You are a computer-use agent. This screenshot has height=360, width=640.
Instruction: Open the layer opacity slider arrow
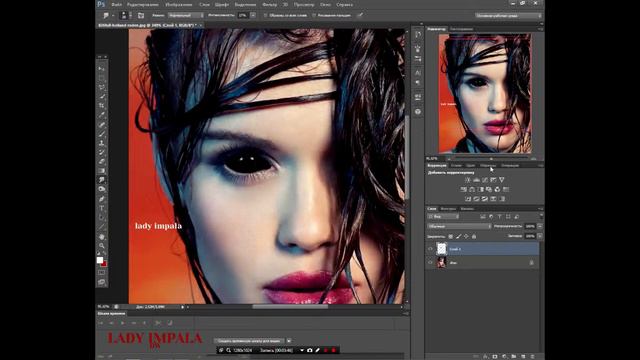(x=540, y=226)
